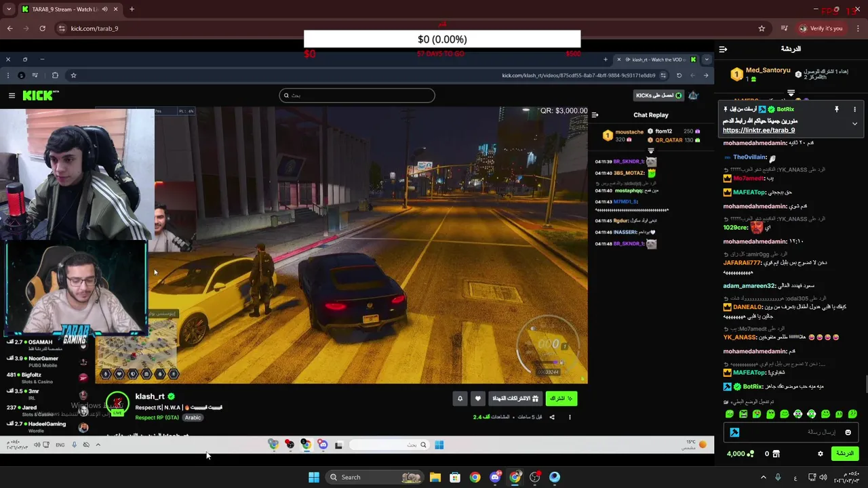Open the inner browser site settings icon
The width and height of the screenshot is (868, 488).
coord(663,75)
